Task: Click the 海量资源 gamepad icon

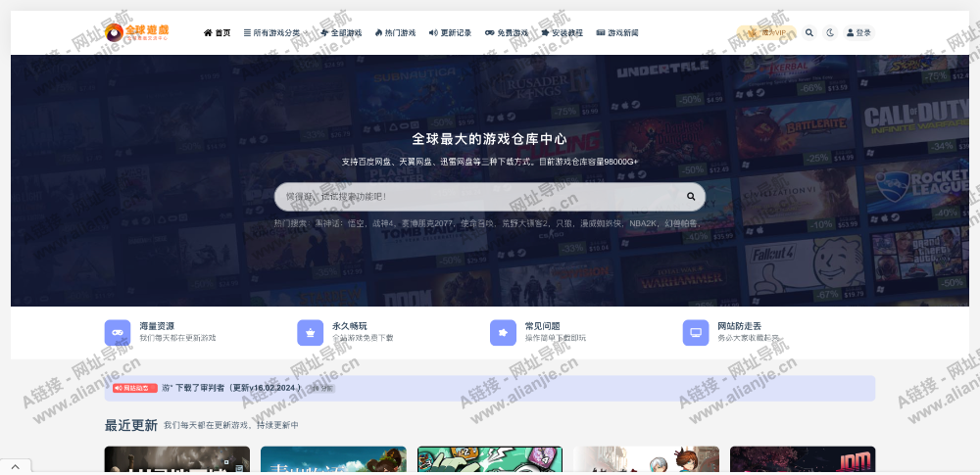Action: (118, 333)
